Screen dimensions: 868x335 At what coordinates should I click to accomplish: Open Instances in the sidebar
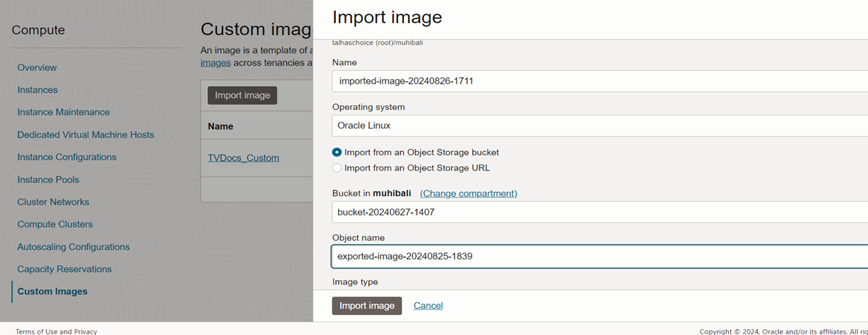pos(37,90)
